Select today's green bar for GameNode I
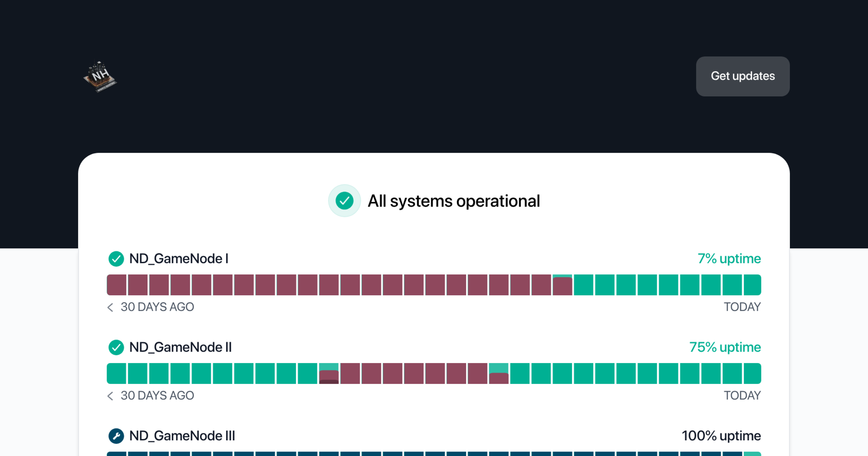The image size is (868, 456). point(752,285)
